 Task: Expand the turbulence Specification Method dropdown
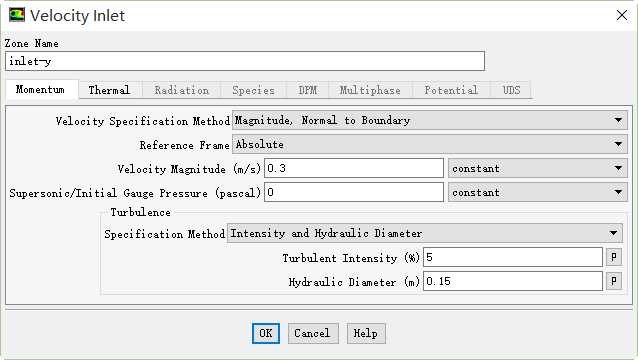pos(424,233)
